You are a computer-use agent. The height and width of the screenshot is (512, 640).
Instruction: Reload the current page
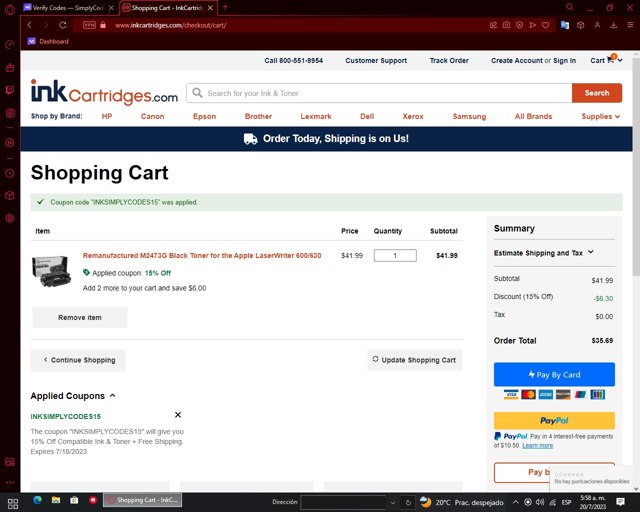pos(62,25)
